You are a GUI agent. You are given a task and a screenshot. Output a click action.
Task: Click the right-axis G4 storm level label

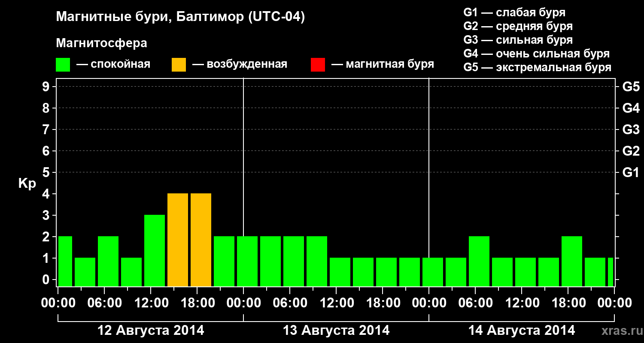click(631, 108)
